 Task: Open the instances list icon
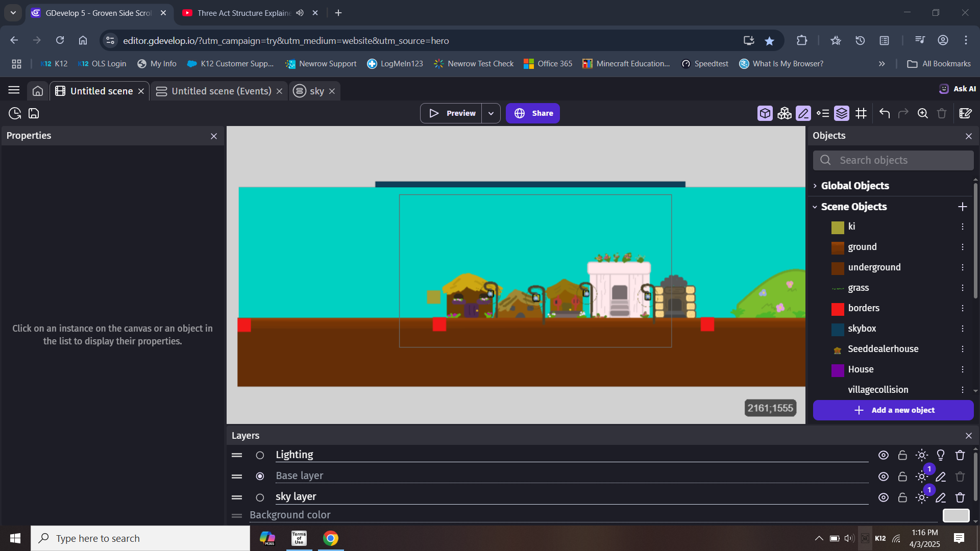[823, 113]
